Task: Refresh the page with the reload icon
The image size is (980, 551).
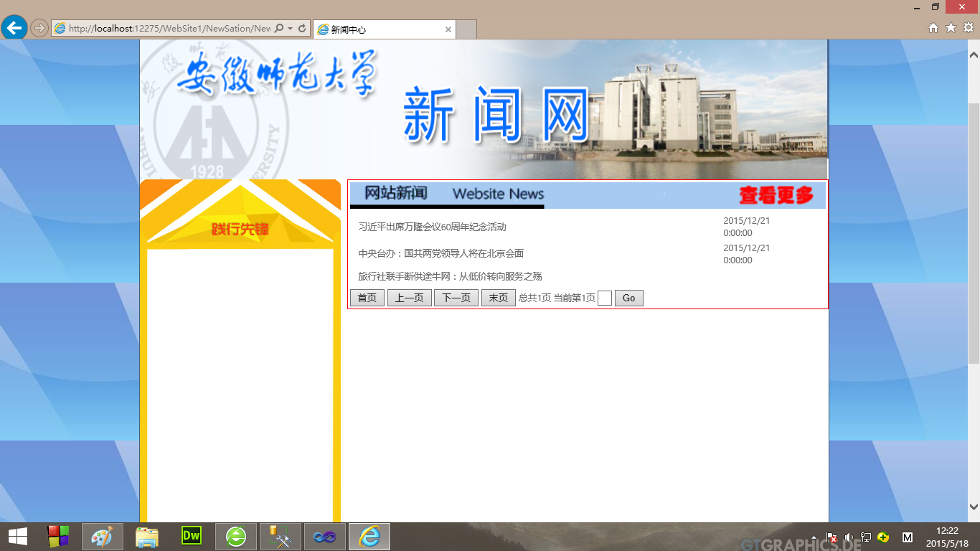Action: click(302, 29)
